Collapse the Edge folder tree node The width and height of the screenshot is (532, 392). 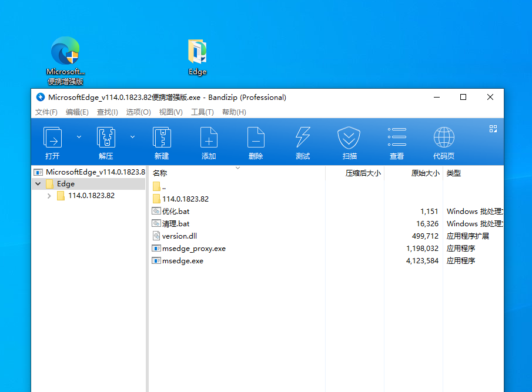click(x=38, y=184)
